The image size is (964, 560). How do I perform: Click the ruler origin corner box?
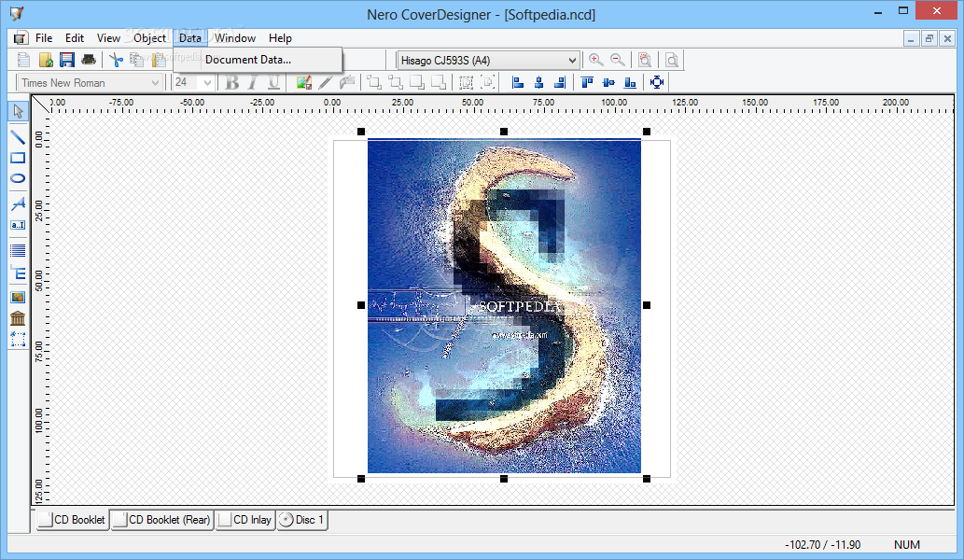tap(40, 104)
